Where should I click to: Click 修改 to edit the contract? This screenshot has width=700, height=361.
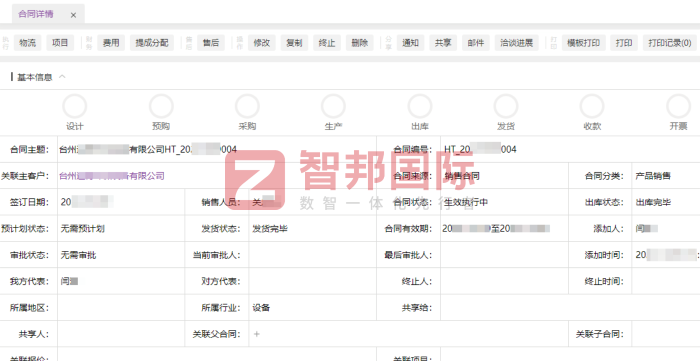point(262,43)
